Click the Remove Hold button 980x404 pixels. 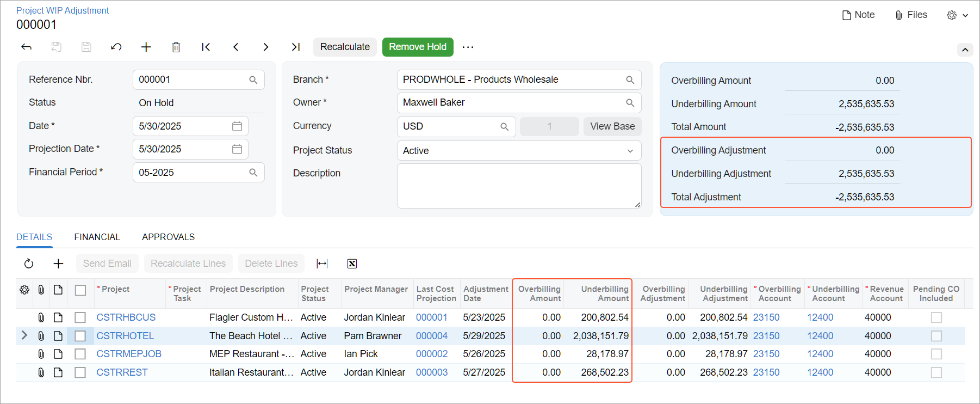coord(417,47)
